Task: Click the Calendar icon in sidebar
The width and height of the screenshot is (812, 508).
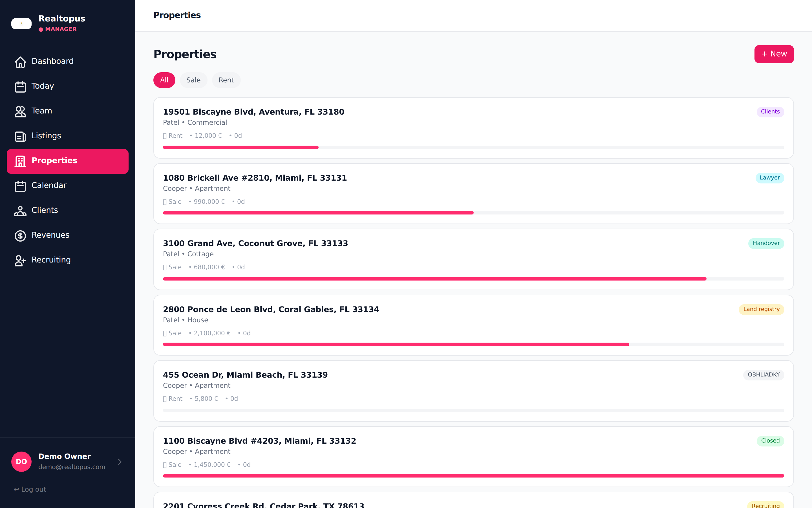Action: click(20, 186)
